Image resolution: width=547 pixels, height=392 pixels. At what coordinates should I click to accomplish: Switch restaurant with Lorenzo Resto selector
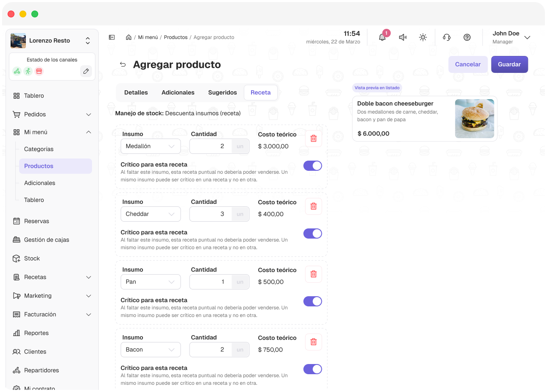pos(52,41)
